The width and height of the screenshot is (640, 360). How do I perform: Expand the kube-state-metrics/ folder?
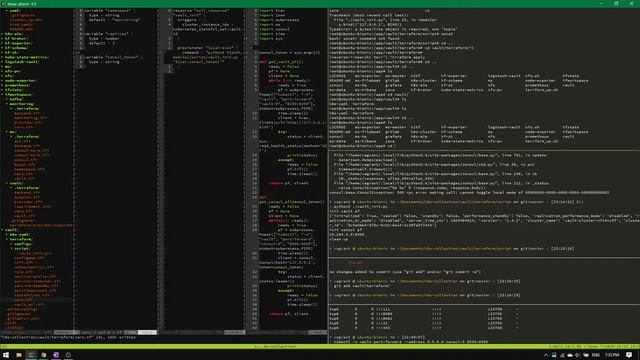click(27, 57)
